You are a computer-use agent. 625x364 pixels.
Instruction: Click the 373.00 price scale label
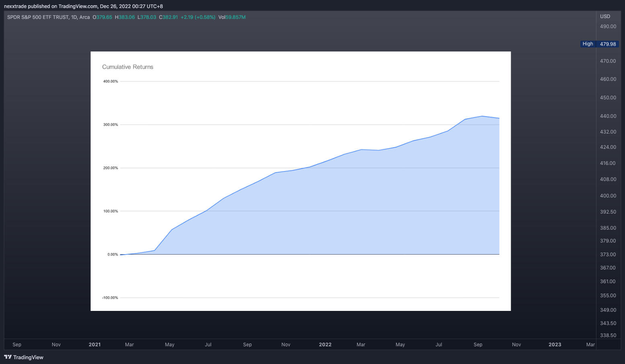608,255
